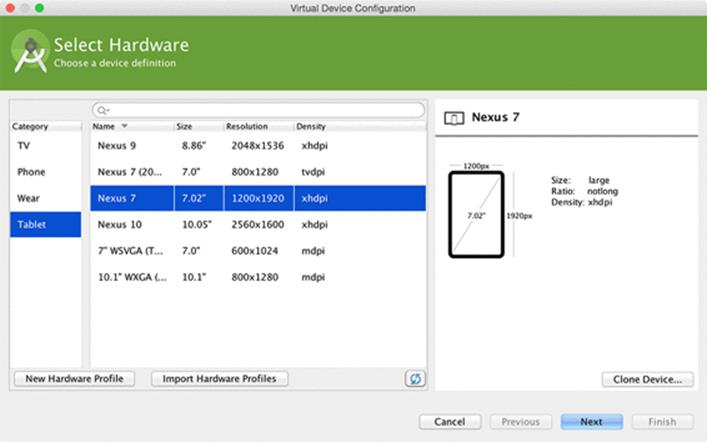This screenshot has width=707, height=442.
Task: Click the tablet icon beside Nexus 7 title
Action: click(454, 118)
